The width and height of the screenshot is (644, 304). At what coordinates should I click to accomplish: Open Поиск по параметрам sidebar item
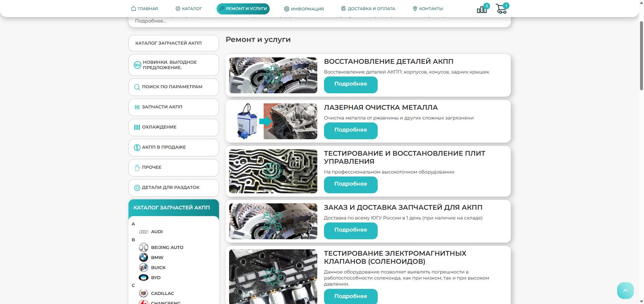174,87
